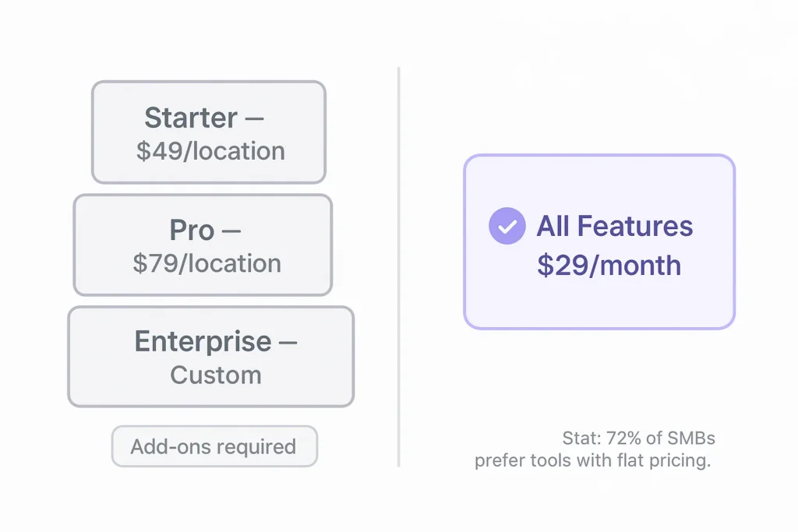
Task: Click the dash after the Enterprise title
Action: [x=288, y=343]
